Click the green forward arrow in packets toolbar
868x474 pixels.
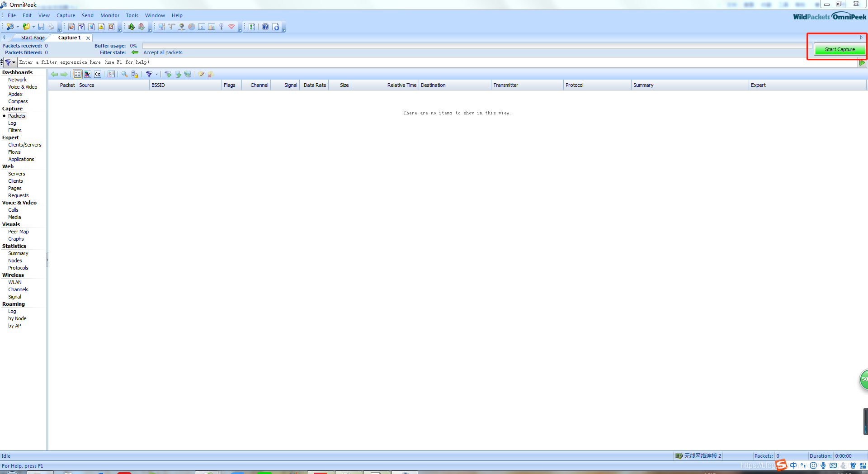point(64,74)
